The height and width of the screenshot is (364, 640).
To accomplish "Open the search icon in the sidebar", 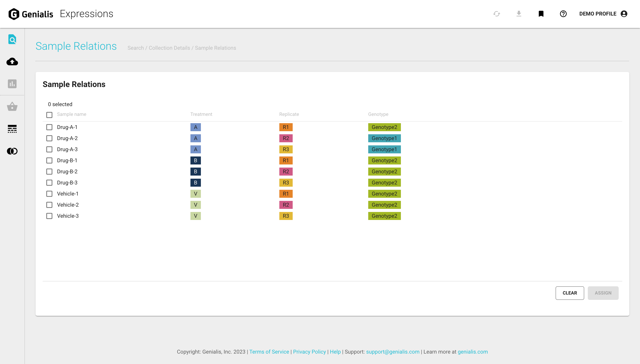I will pyautogui.click(x=12, y=40).
